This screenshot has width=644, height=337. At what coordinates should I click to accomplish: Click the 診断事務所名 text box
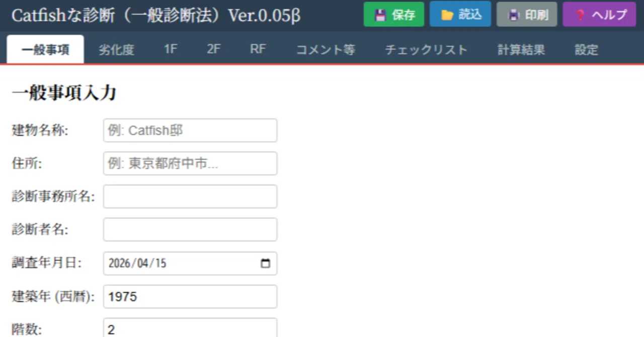click(190, 196)
